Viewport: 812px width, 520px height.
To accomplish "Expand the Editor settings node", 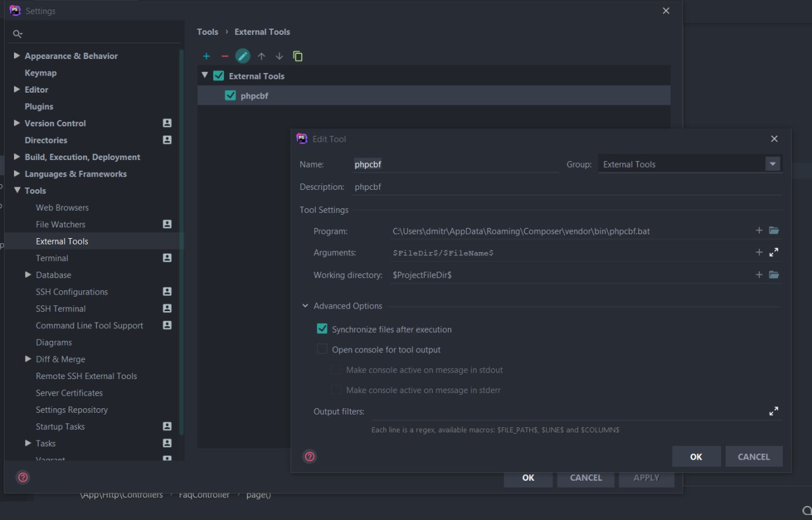I will coord(17,90).
